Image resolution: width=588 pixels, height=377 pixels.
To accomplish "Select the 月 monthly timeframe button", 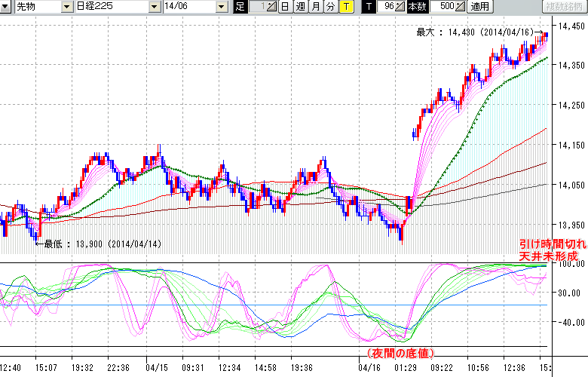I will click(315, 7).
